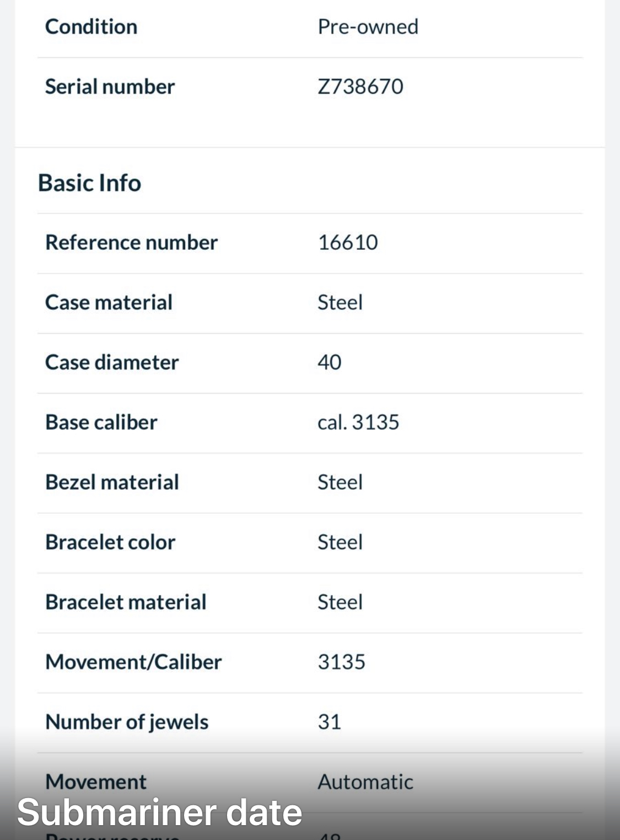Click the Bracelet material label
Image resolution: width=620 pixels, height=840 pixels.
[x=126, y=602]
